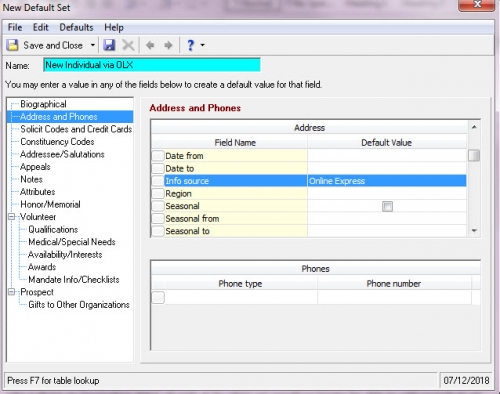Click the Phone type column header
This screenshot has height=394, width=500.
click(240, 284)
